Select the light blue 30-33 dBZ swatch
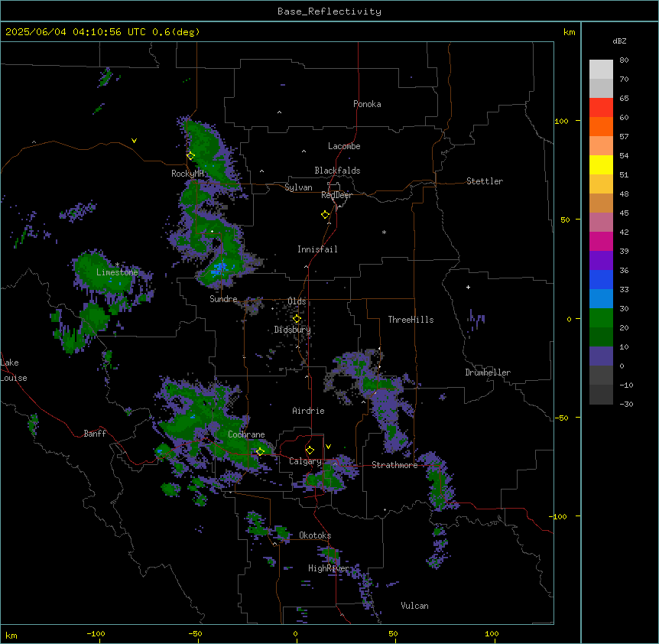Screen dimensions: 659x644 (x=601, y=299)
